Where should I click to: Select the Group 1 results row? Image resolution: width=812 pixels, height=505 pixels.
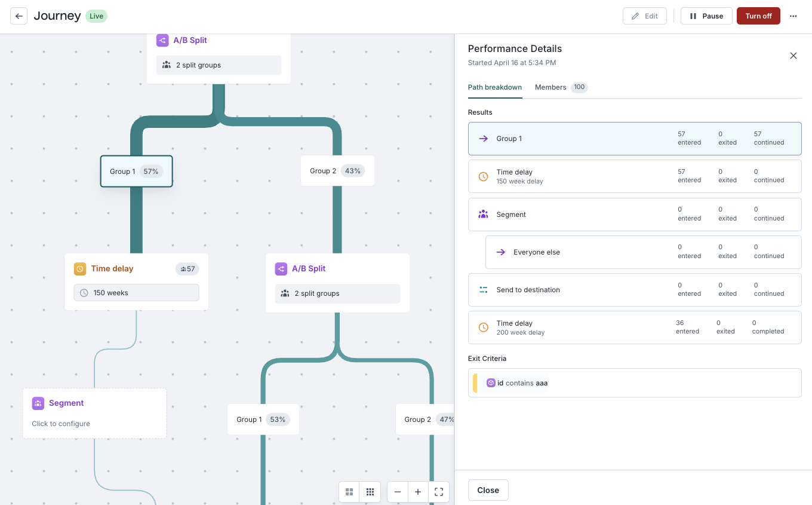pos(635,139)
